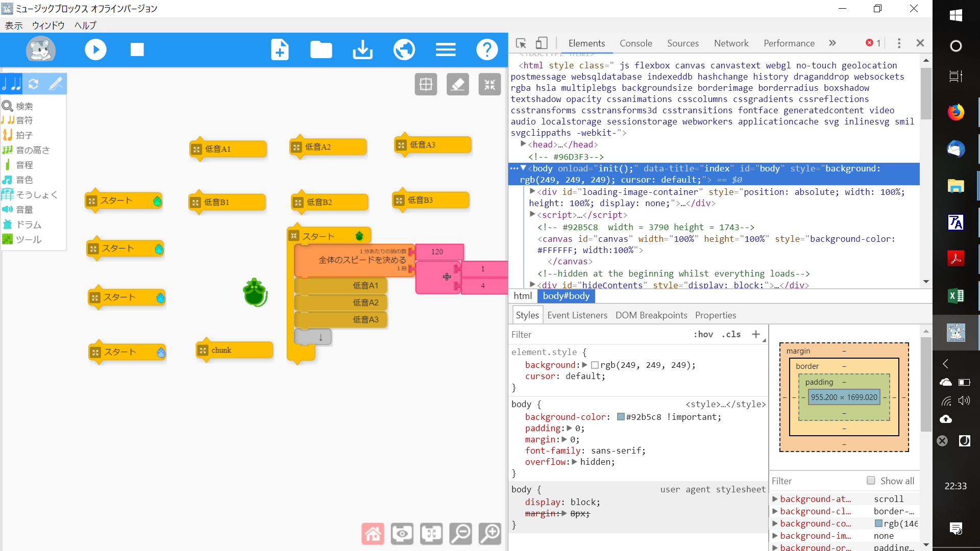Expand background-attachment computed property
The height and width of the screenshot is (551, 980).
775,499
